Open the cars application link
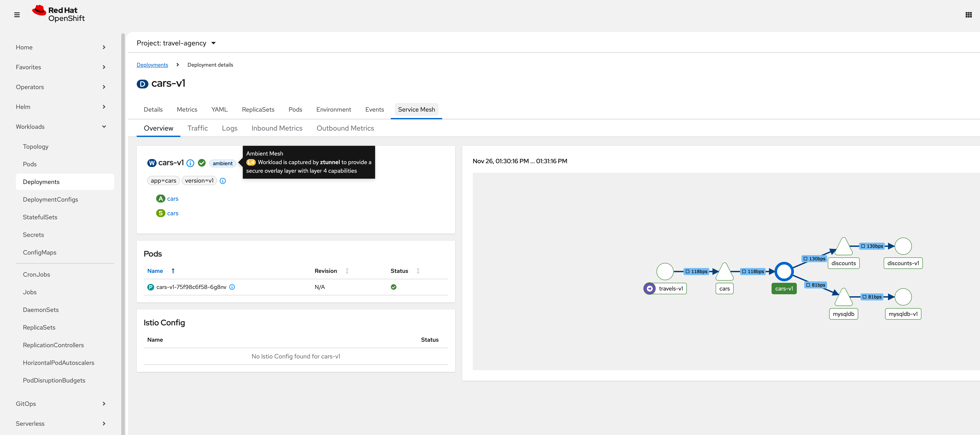This screenshot has height=435, width=980. tap(173, 198)
